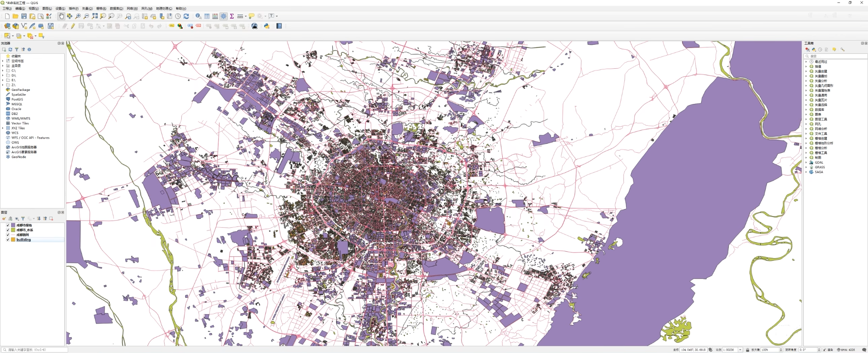868x353 pixels.
Task: Uncheck the 成都市绿地 layer visibility
Action: coord(8,225)
